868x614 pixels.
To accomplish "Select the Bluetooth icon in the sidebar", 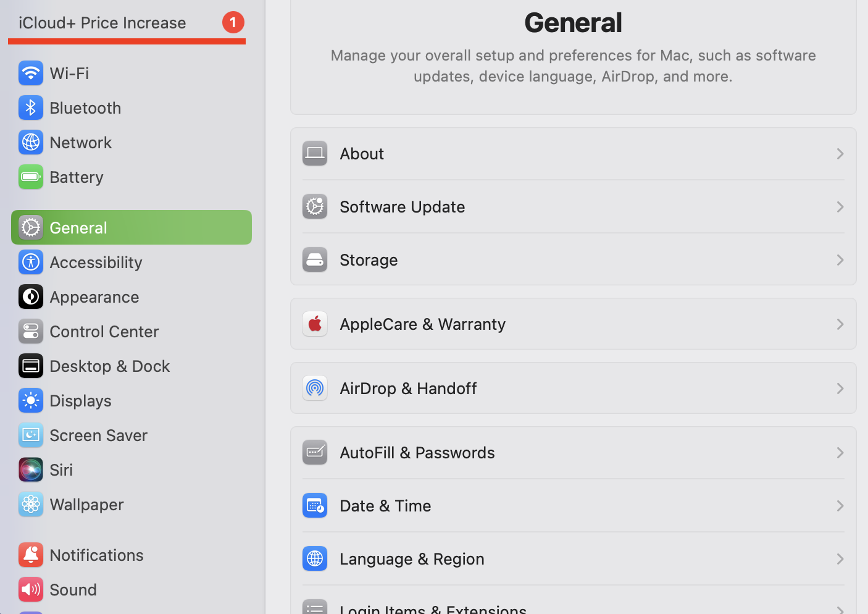I will pos(31,107).
